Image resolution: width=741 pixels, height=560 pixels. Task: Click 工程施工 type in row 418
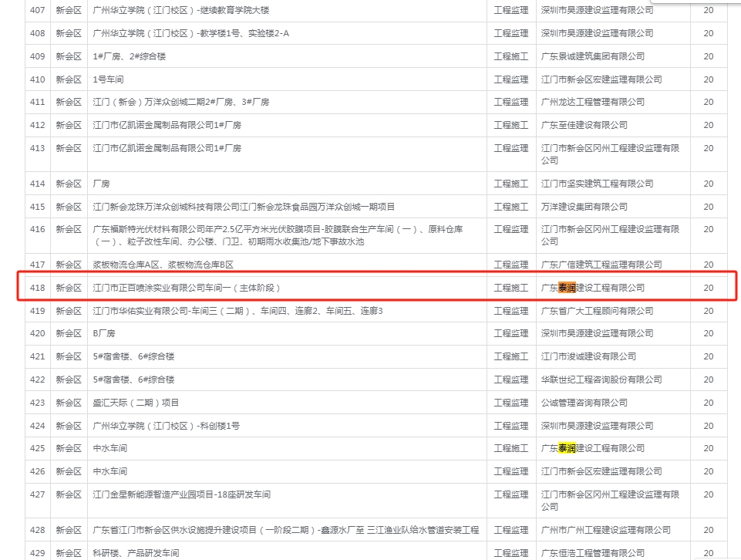(511, 288)
